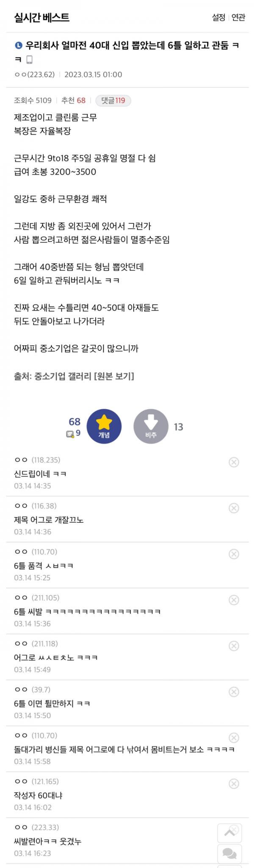Tap the 비추 downvote arrow button

click(x=151, y=426)
